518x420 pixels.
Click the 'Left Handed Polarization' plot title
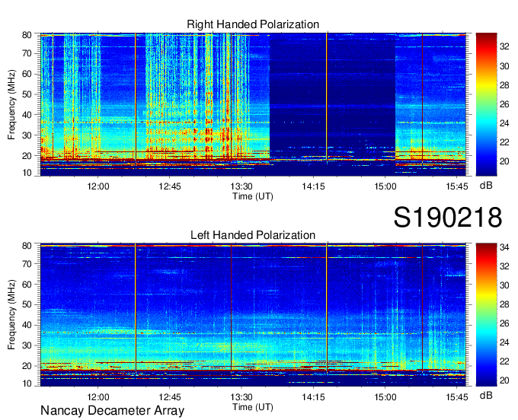point(253,235)
